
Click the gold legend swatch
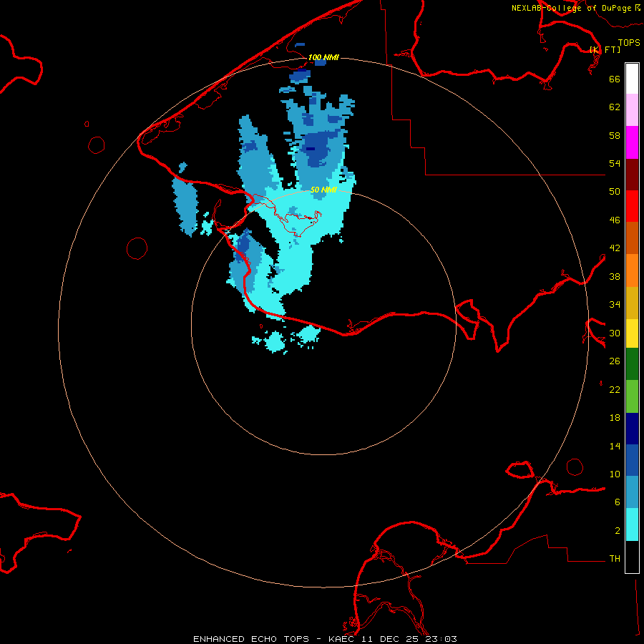[632, 303]
